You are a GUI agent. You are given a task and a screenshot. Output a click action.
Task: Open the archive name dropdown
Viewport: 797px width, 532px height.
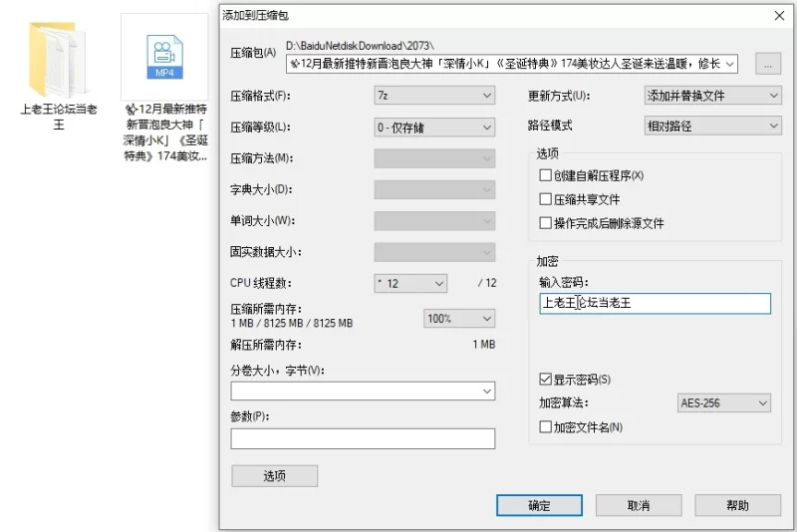coord(730,64)
